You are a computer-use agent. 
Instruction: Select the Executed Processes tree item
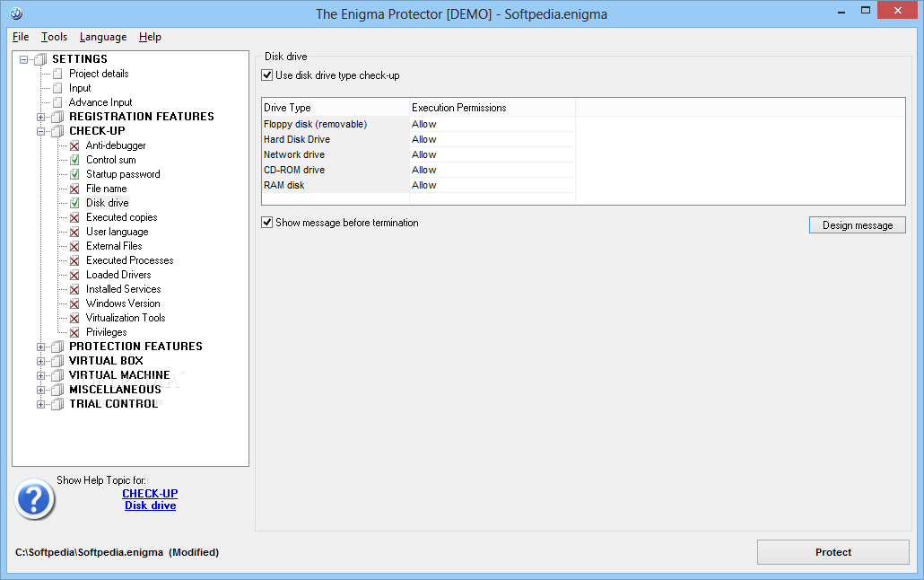(130, 260)
